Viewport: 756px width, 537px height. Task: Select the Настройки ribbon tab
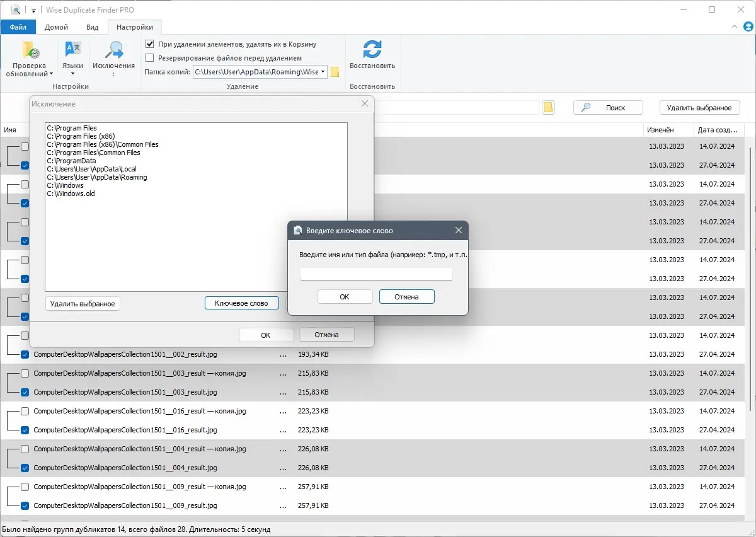(135, 27)
